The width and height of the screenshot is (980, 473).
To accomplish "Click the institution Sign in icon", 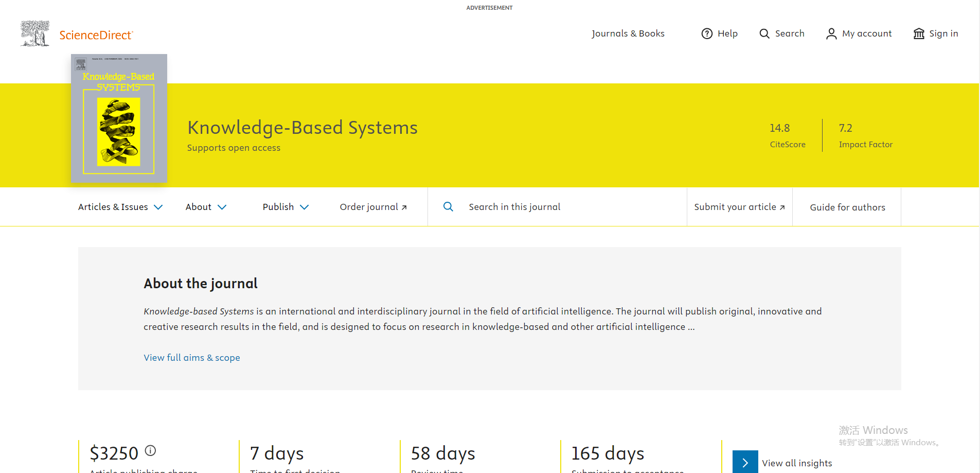I will click(919, 33).
